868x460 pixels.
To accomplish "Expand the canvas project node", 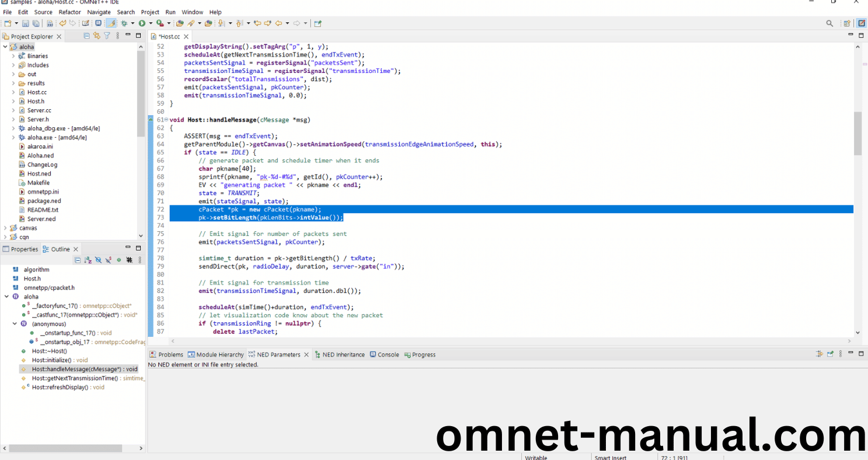I will coord(5,228).
